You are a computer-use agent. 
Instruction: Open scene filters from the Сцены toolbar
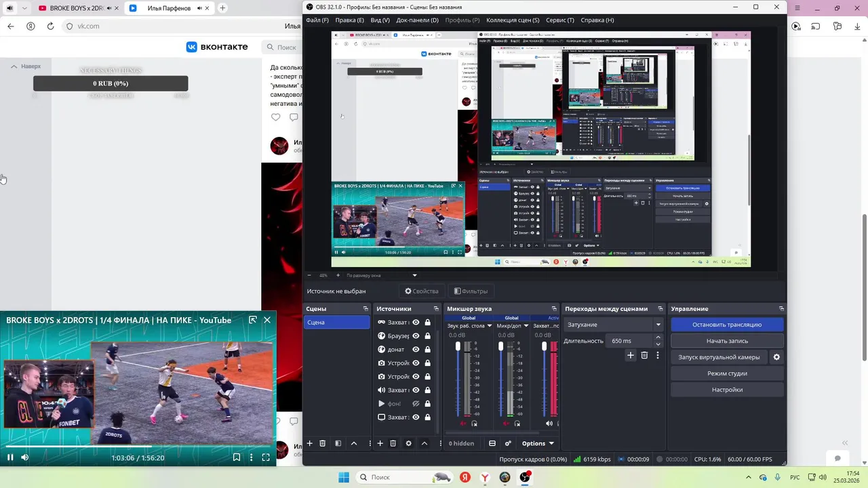click(338, 443)
